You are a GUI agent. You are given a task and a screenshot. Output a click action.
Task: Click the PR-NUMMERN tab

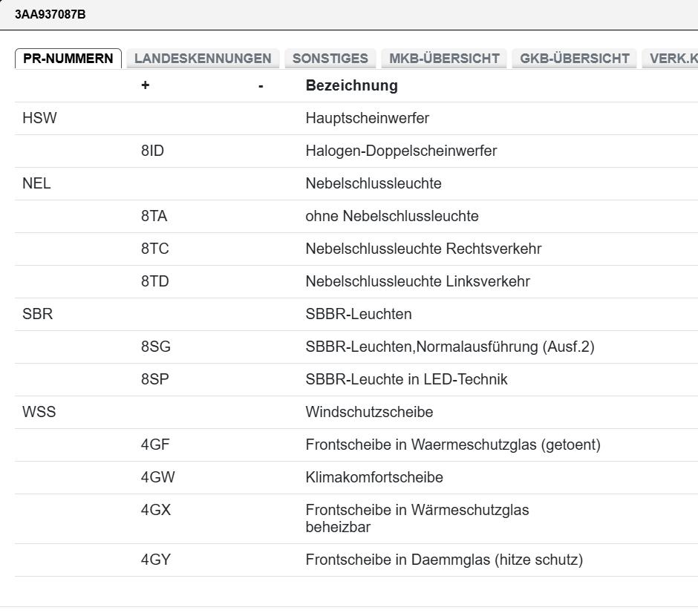68,59
